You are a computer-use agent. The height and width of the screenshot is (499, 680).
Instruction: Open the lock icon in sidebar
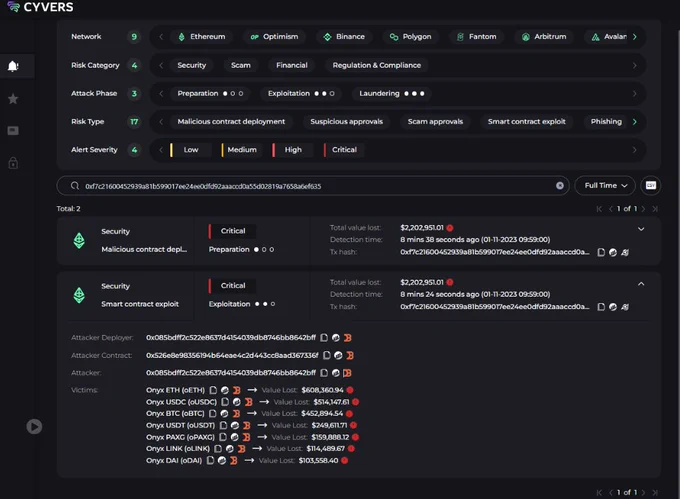13,163
